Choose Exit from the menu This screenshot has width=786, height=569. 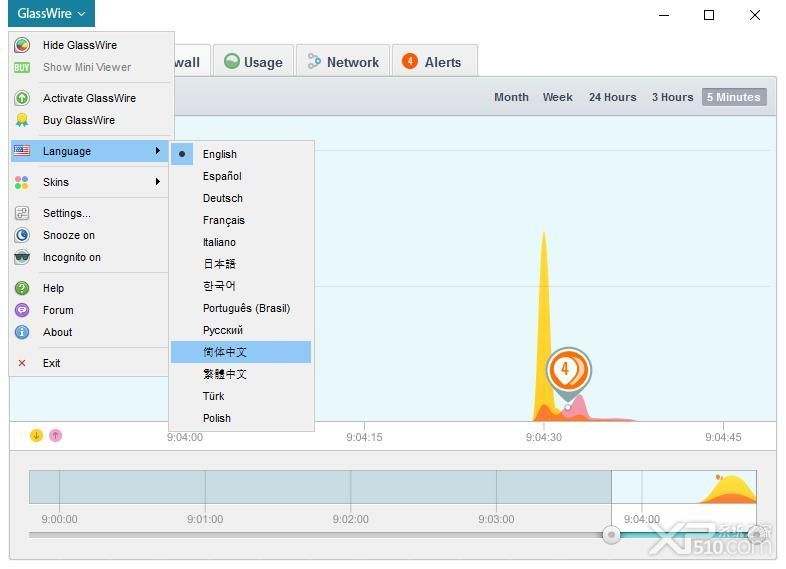pos(89,363)
